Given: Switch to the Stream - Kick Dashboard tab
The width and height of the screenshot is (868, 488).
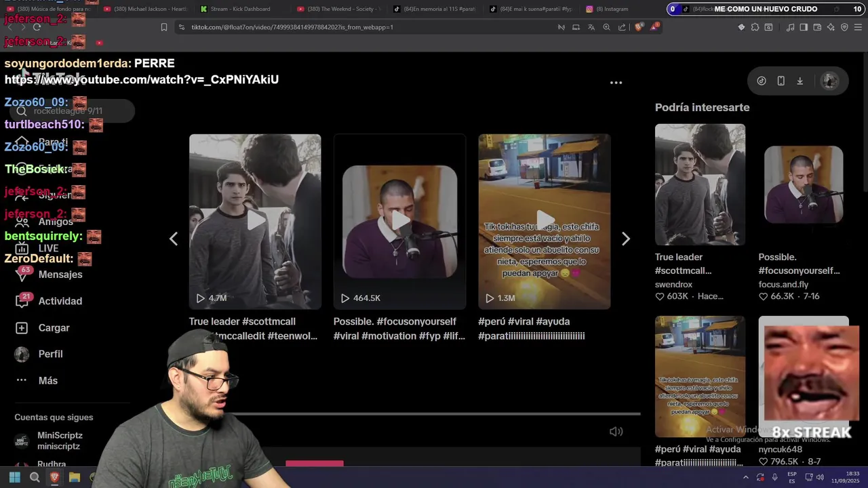Looking at the screenshot, I should [x=240, y=9].
